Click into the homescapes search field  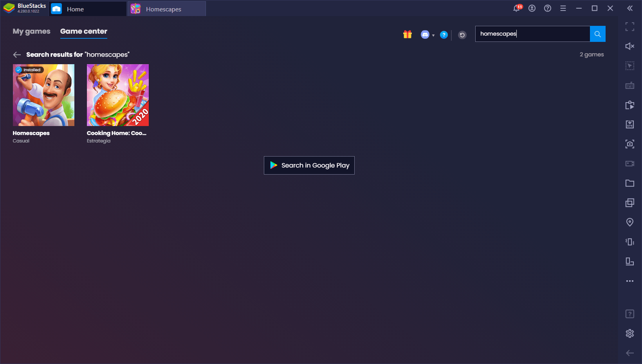(x=532, y=34)
